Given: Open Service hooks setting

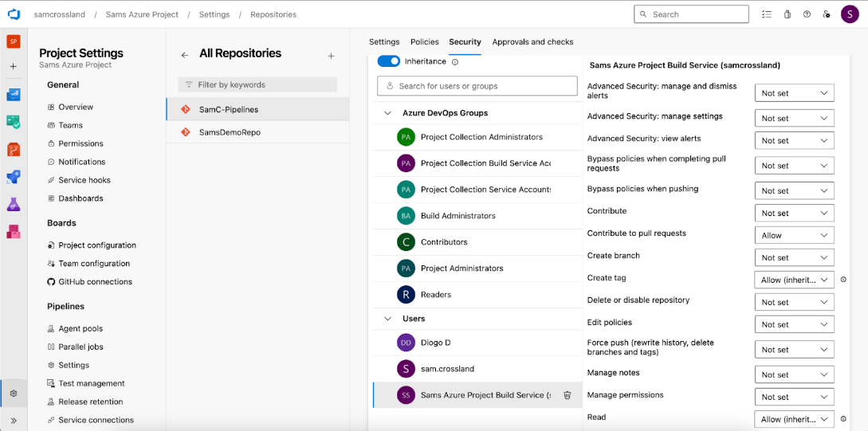Looking at the screenshot, I should tap(84, 180).
